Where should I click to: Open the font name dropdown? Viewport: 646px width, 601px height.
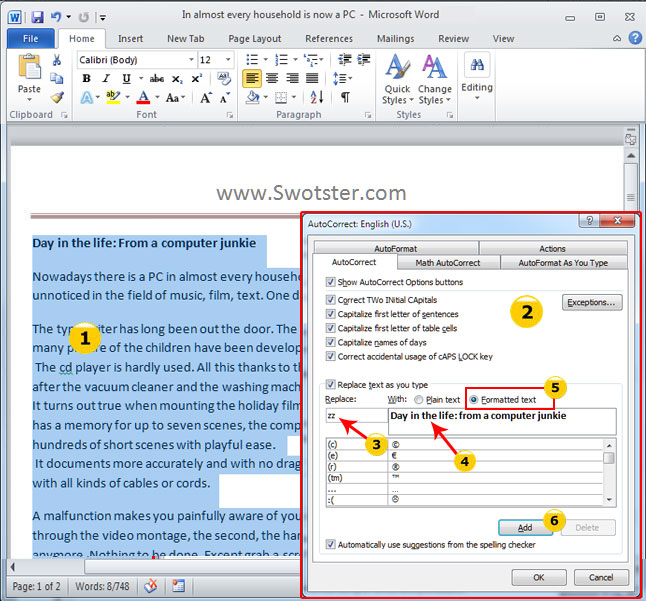191,60
